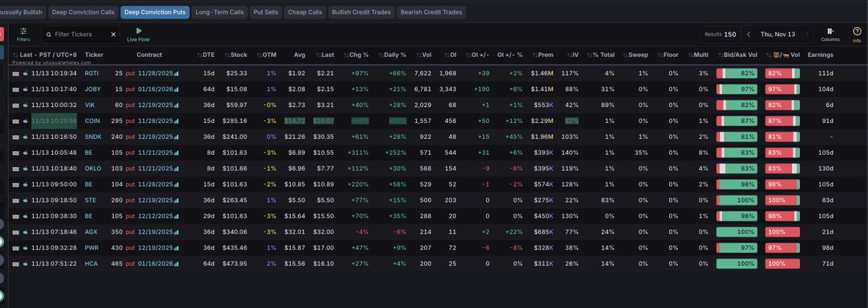The width and height of the screenshot is (868, 308).
Task: Sort by the Bid/Ask Vol column header
Action: 738,55
